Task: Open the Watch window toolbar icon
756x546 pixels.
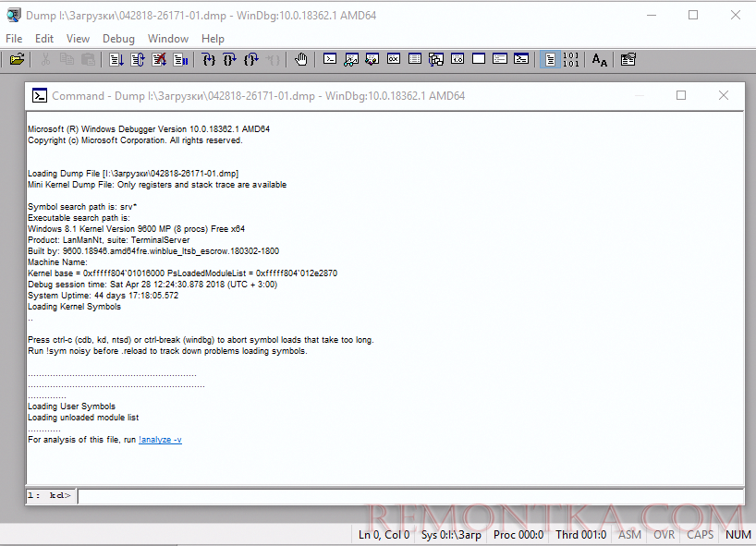Action: tap(351, 59)
